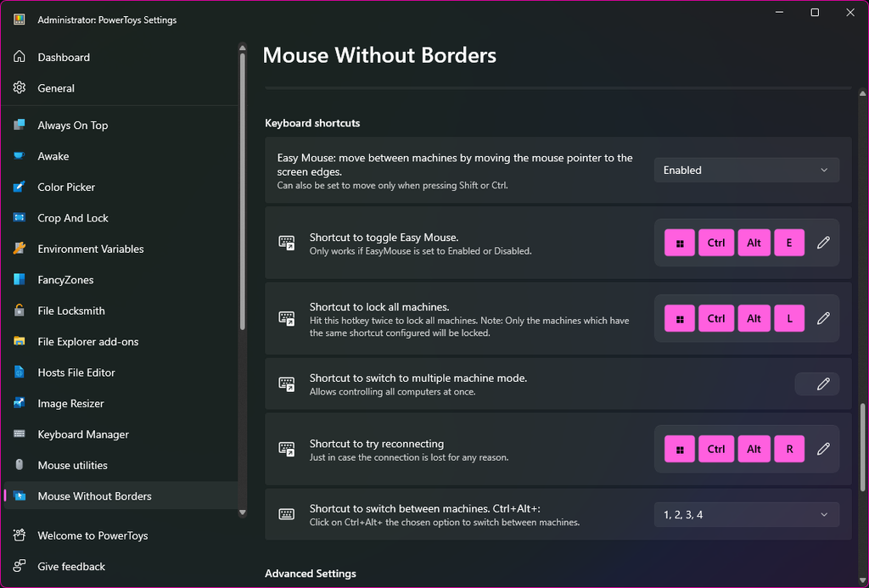869x588 pixels.
Task: Click the E key of Easy Mouse shortcut
Action: pos(789,243)
